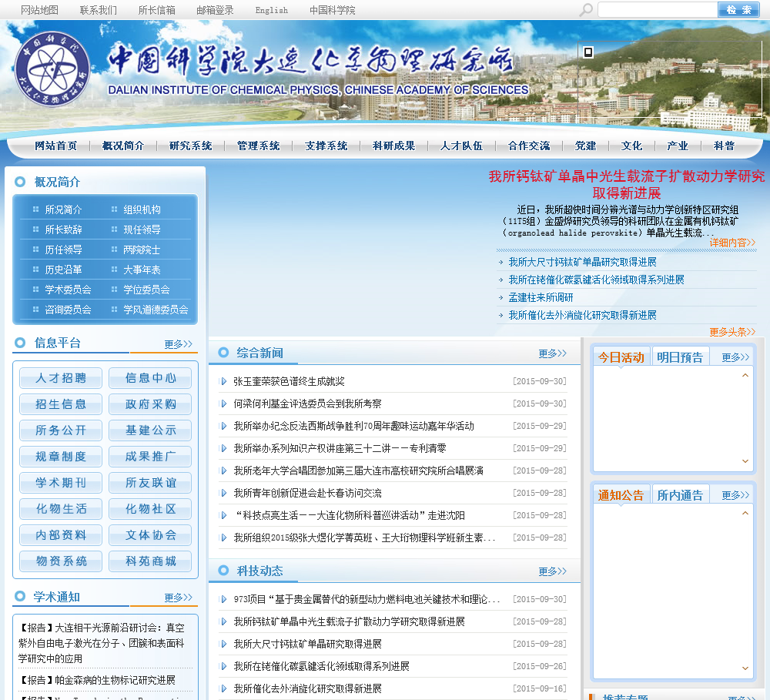Click arrow bullet beside 张玉奎荣获色谱终生成就奖
Viewport: 770px width, 700px height.
tap(223, 381)
